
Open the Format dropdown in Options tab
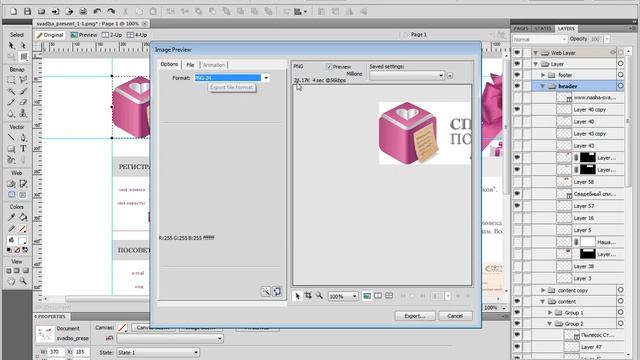pos(266,78)
